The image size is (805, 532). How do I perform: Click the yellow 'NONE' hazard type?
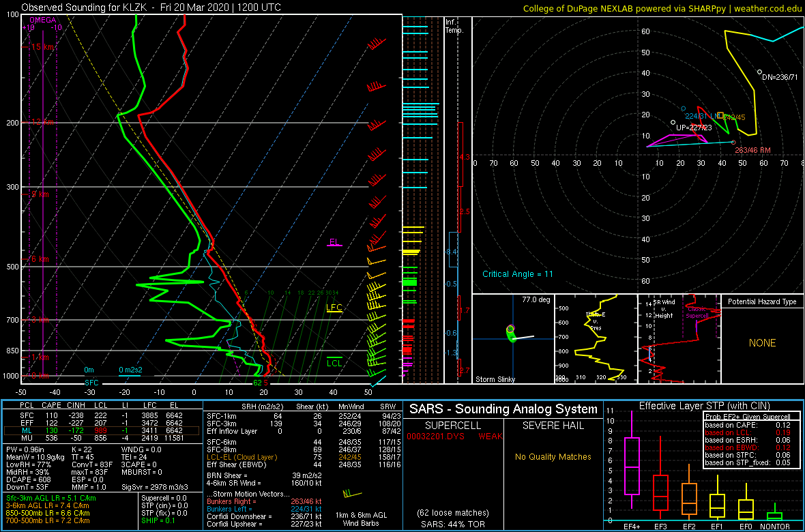762,343
